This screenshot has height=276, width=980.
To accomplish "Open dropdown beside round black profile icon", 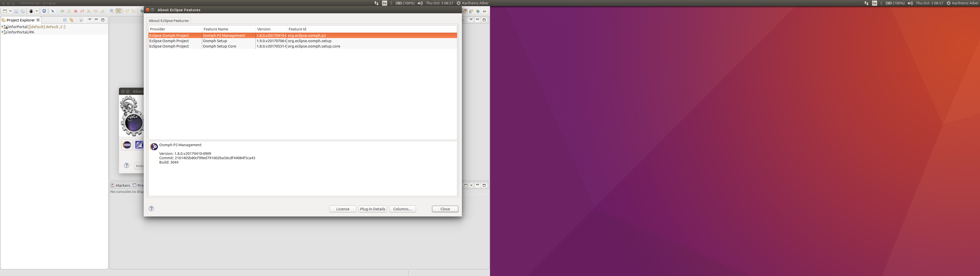I will [x=37, y=11].
